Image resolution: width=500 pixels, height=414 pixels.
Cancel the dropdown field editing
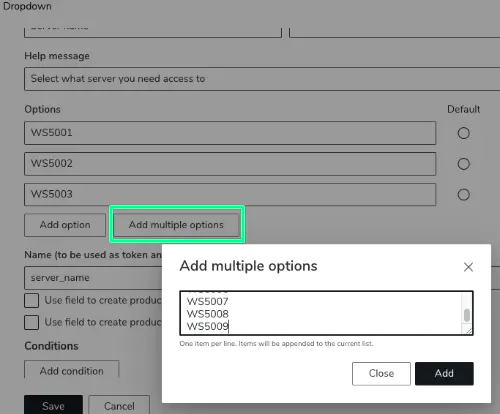pos(119,405)
